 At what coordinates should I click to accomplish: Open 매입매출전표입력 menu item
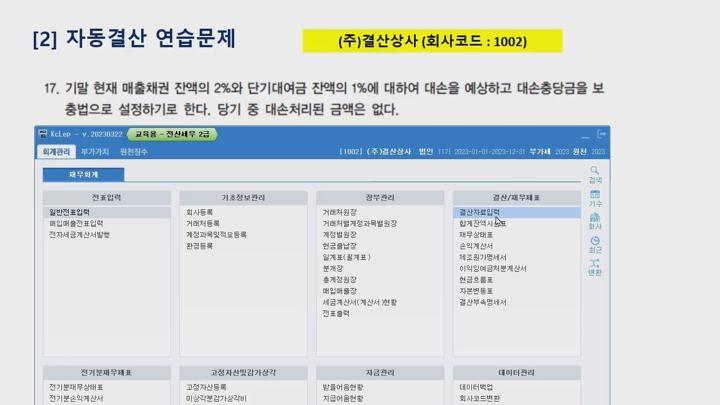[76, 223]
